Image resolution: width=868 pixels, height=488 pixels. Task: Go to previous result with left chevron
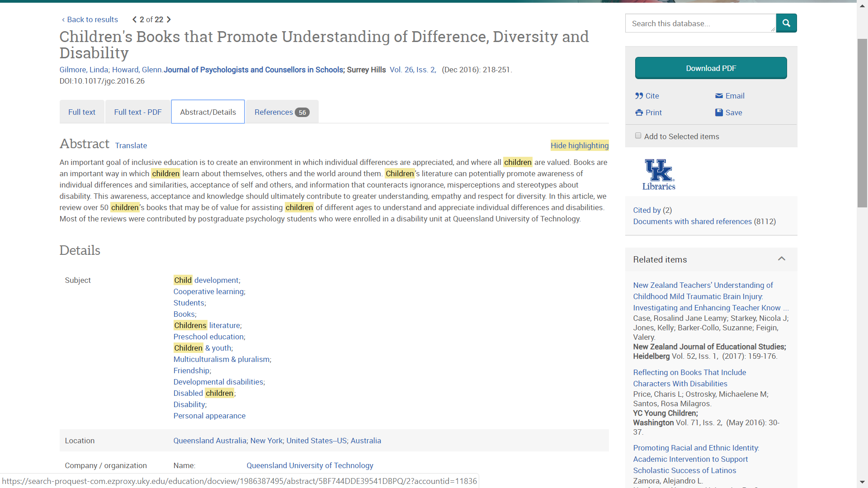(134, 19)
